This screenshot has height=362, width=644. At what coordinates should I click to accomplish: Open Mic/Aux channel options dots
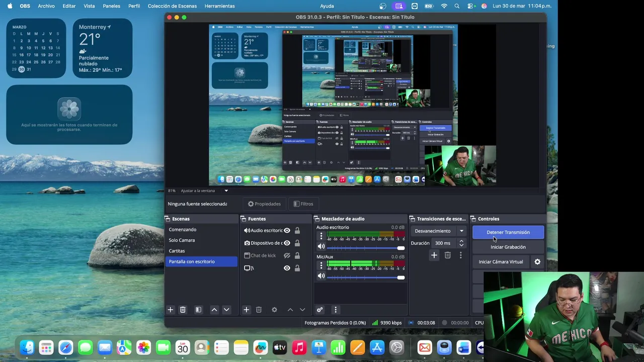pyautogui.click(x=321, y=265)
